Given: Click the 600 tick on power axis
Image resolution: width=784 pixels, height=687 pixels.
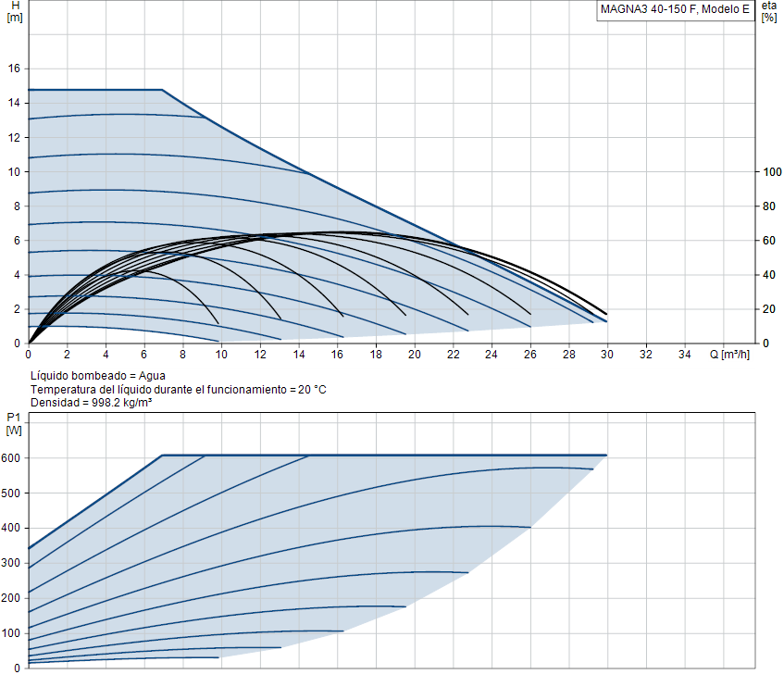Looking at the screenshot, I should [x=10, y=458].
